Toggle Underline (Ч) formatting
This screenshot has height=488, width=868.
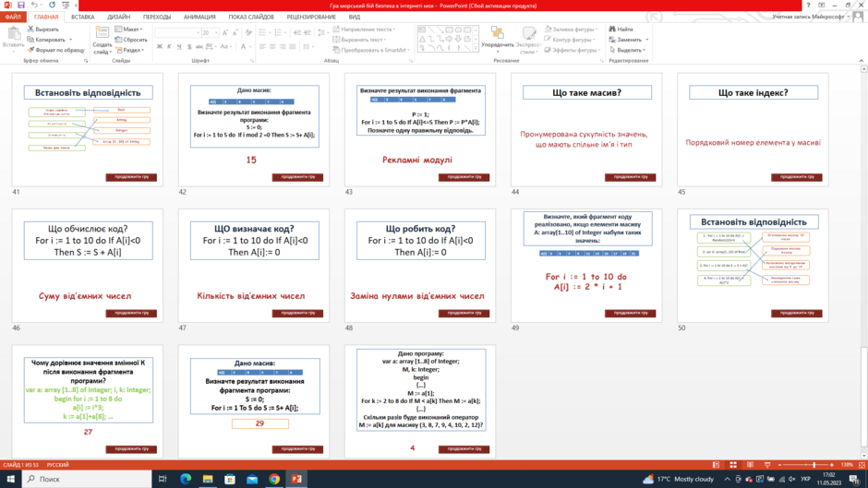click(179, 47)
